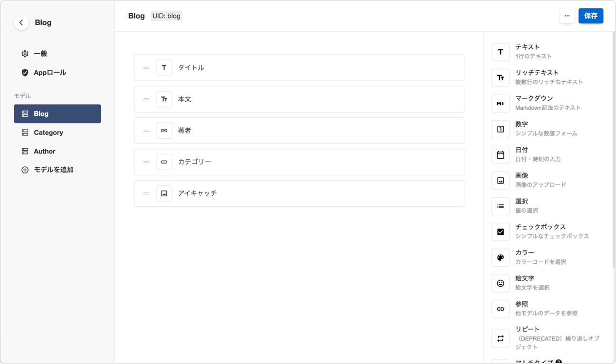The image size is (616, 364).
Task: Click the 保存 save button
Action: click(x=591, y=16)
